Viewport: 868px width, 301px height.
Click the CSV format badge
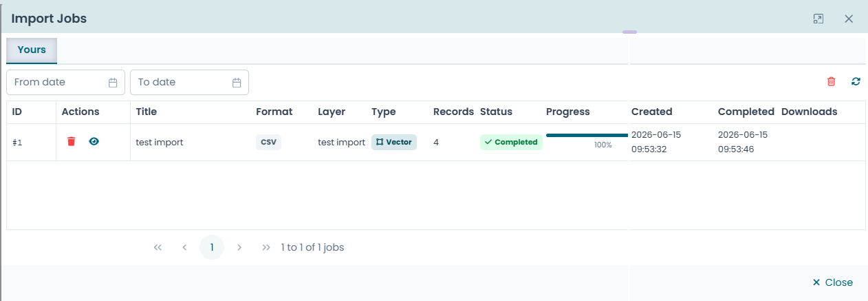click(268, 142)
